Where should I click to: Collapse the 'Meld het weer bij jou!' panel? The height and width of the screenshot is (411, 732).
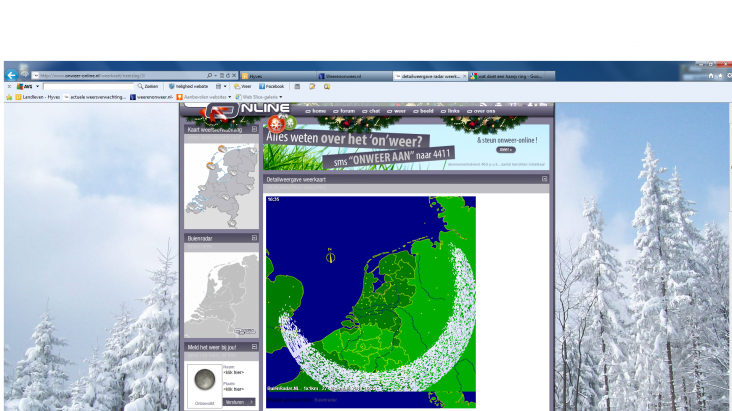click(x=254, y=347)
